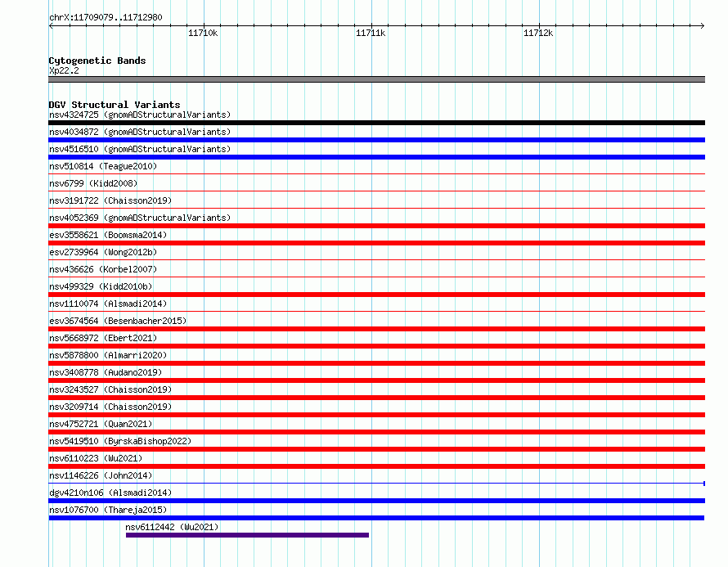Select nsv5878800 (Almarri2020) entry
Viewport: 728px width, 567px height.
tap(108, 355)
